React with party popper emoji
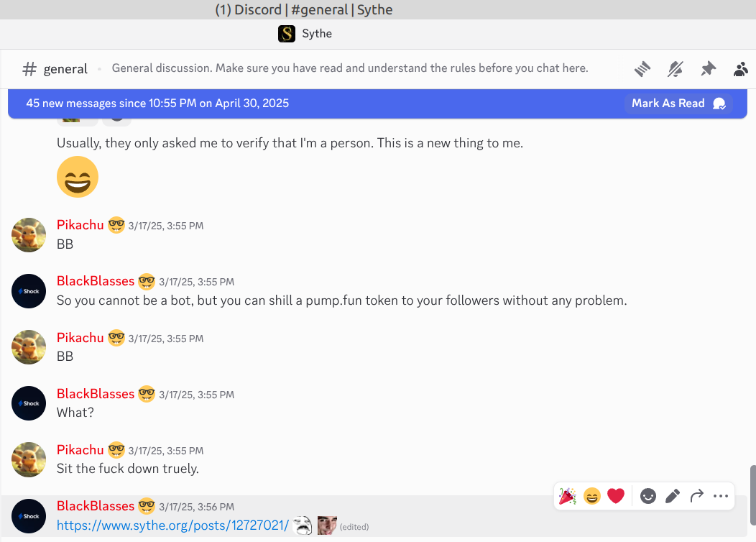The width and height of the screenshot is (756, 542). (568, 496)
